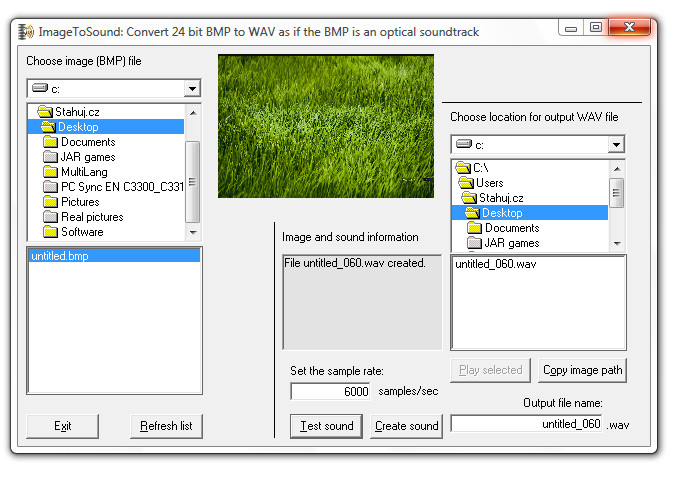Viewport: 674px width, 479px height.
Task: Click the Play selected button
Action: (490, 370)
